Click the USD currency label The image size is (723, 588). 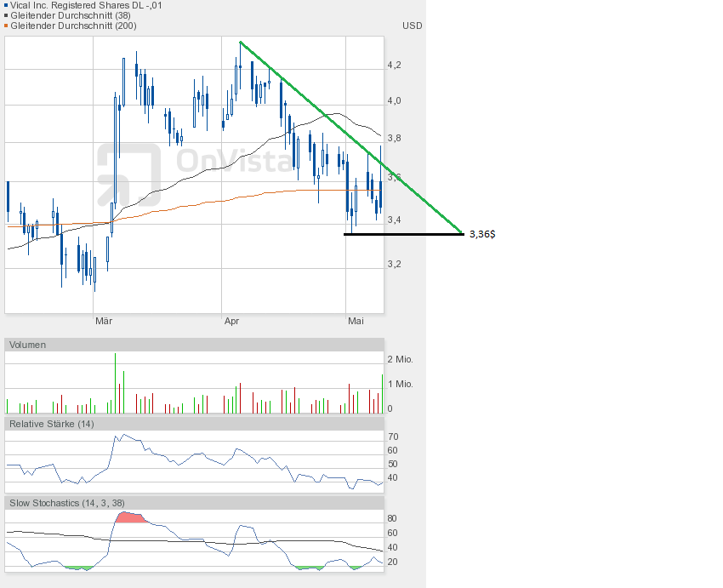click(x=412, y=26)
